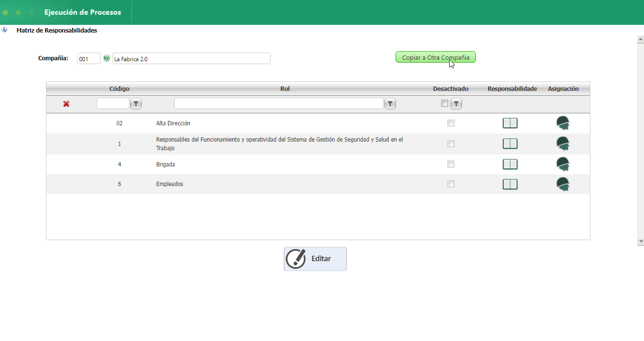644x341 pixels.
Task: Click the Rol filter funnel icon
Action: [390, 104]
